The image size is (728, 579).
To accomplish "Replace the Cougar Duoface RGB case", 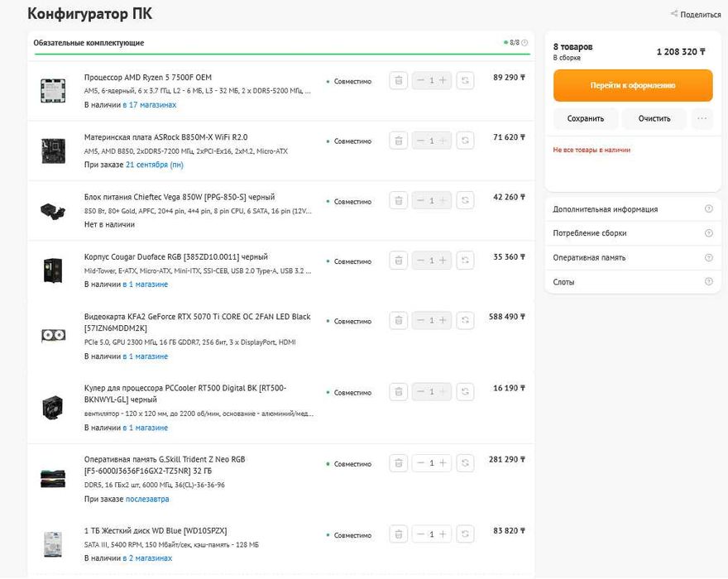I will 465,261.
